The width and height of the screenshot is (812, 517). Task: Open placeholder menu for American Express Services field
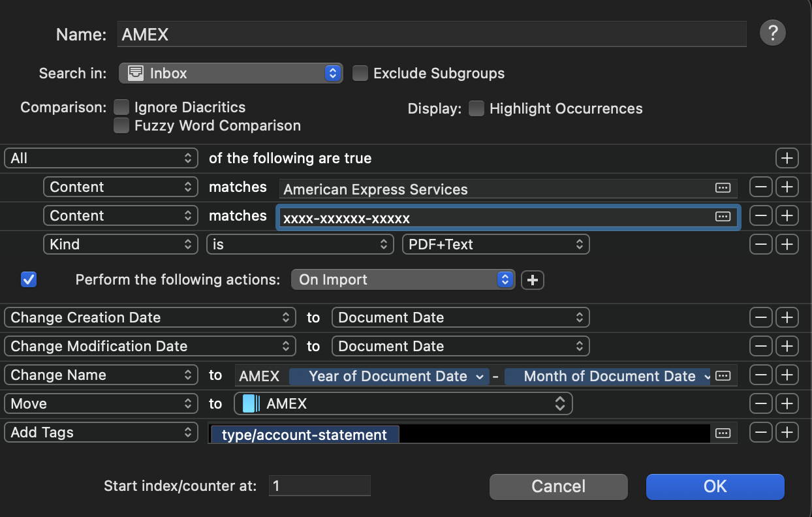click(723, 188)
